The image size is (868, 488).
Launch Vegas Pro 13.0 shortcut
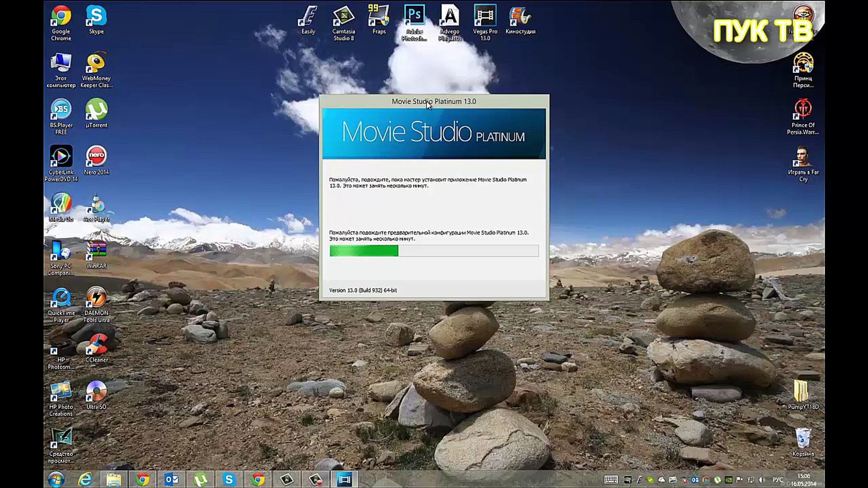(485, 23)
